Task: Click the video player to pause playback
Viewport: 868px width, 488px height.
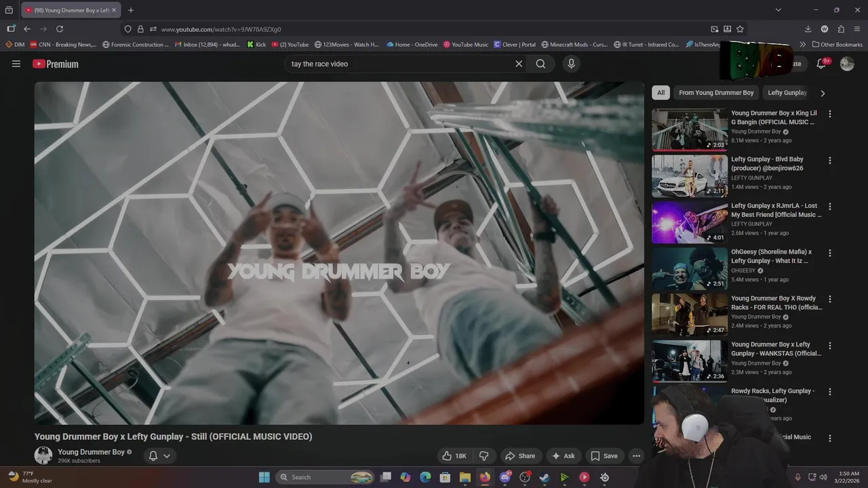Action: 339,253
